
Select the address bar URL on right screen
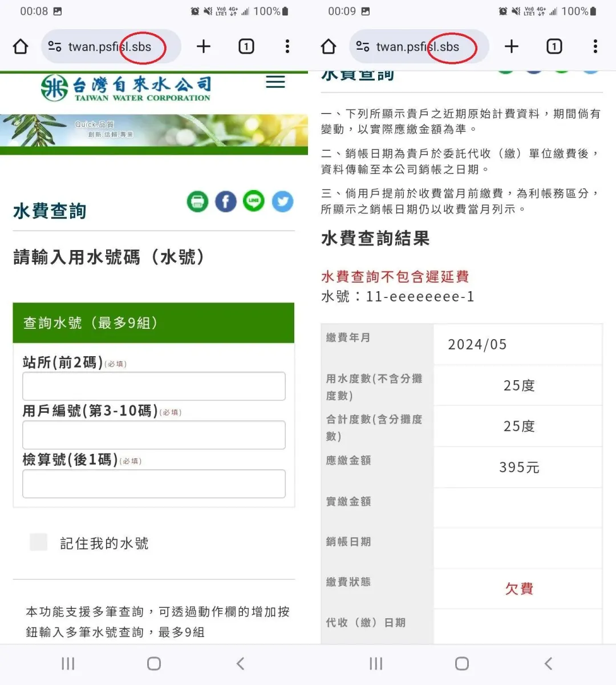tap(418, 47)
